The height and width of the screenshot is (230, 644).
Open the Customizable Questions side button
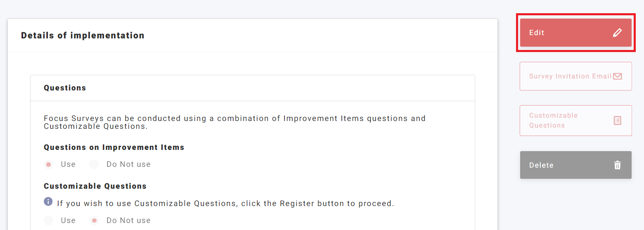coord(553,121)
